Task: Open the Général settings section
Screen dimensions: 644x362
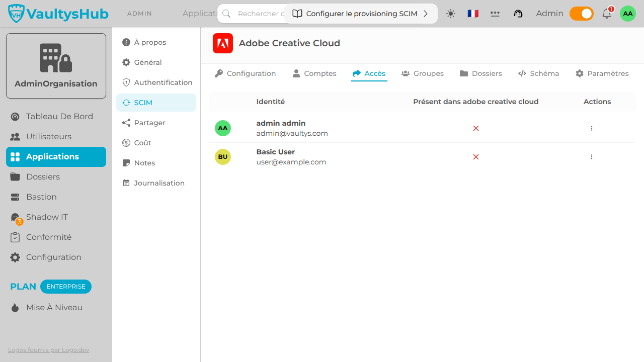Action: click(156, 62)
